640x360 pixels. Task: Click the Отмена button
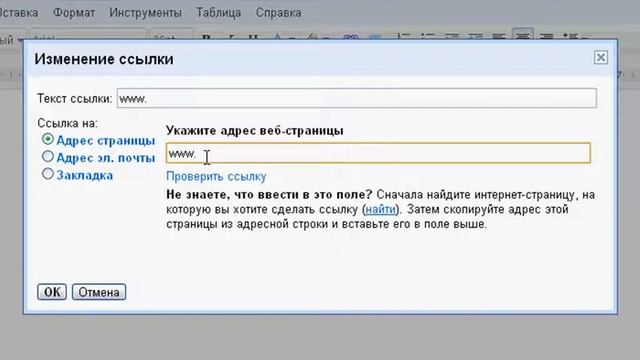tap(99, 292)
